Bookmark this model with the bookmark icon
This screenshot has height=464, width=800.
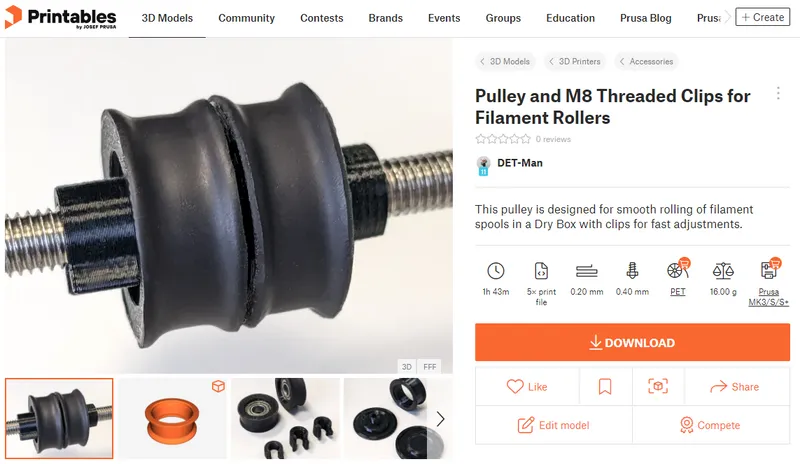[x=605, y=386]
